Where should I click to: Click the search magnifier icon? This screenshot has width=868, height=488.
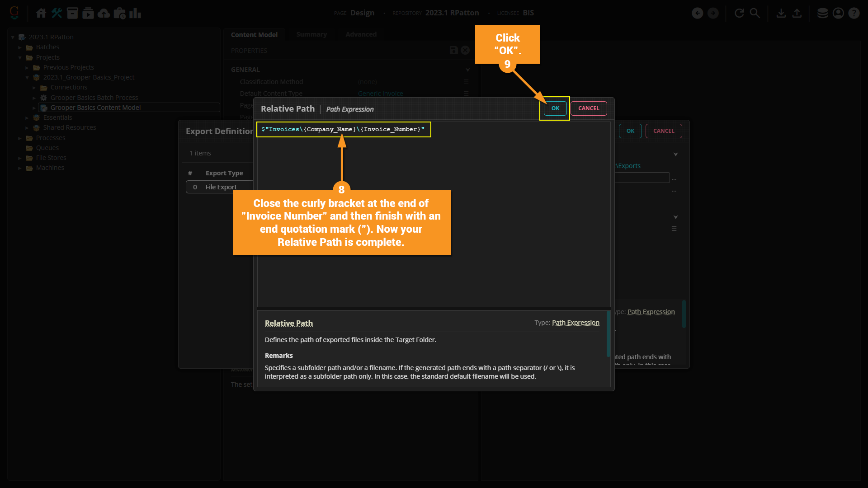(x=755, y=13)
